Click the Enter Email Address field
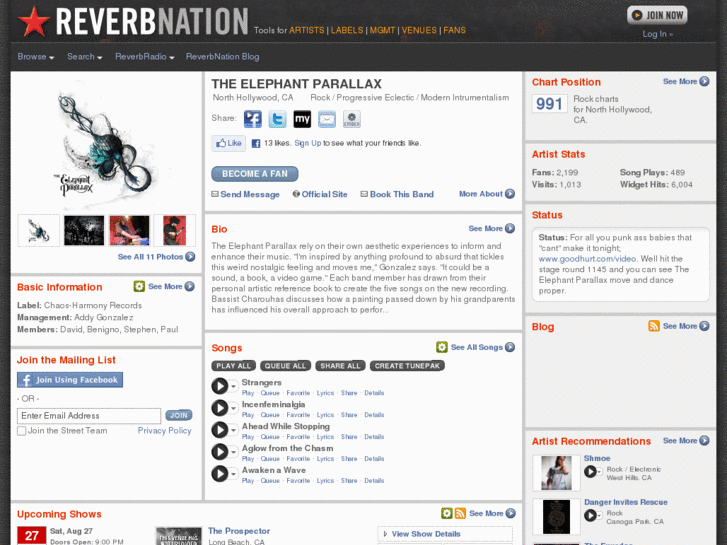The width and height of the screenshot is (727, 545). (89, 416)
